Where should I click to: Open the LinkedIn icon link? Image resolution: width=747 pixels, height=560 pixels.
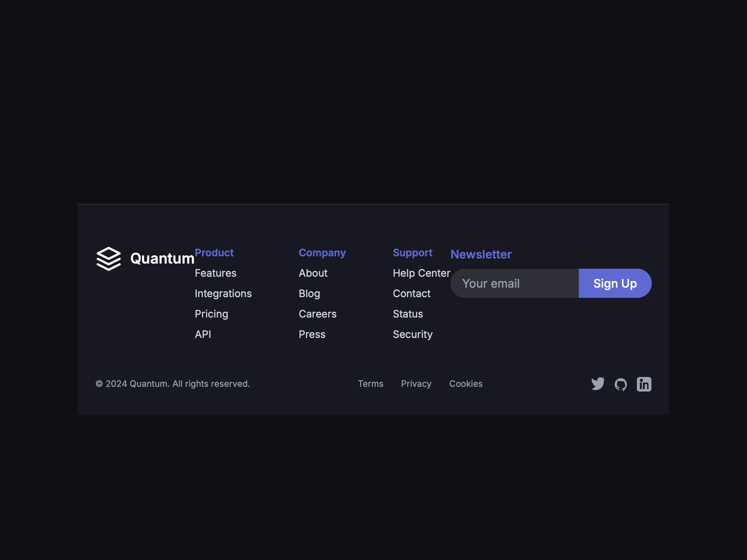pyautogui.click(x=644, y=384)
